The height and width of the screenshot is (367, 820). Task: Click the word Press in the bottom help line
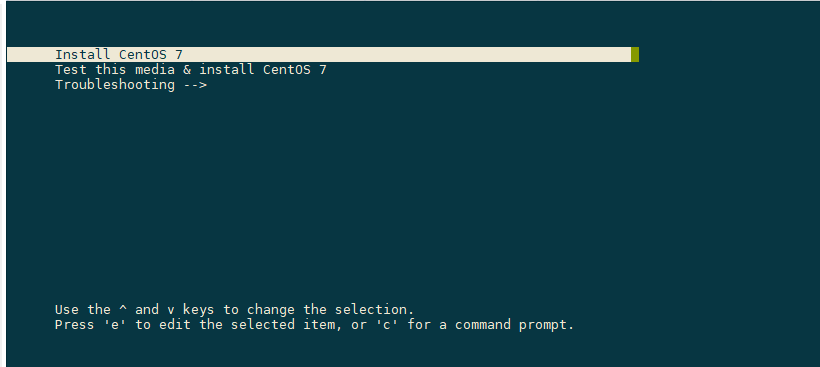point(75,325)
